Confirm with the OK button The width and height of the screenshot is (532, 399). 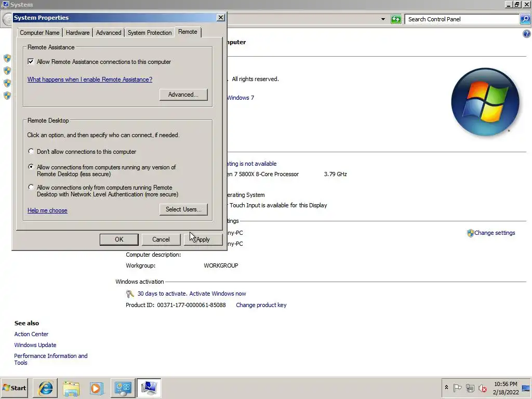pos(119,240)
